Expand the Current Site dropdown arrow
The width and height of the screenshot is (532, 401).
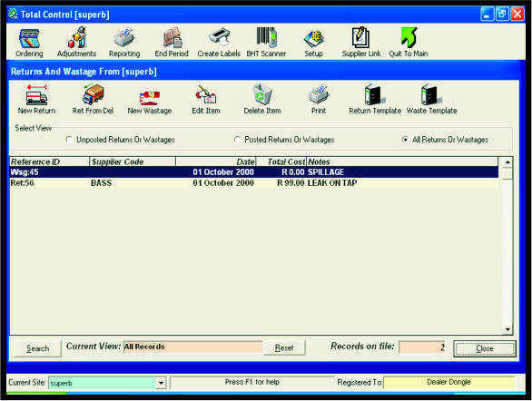click(x=161, y=383)
